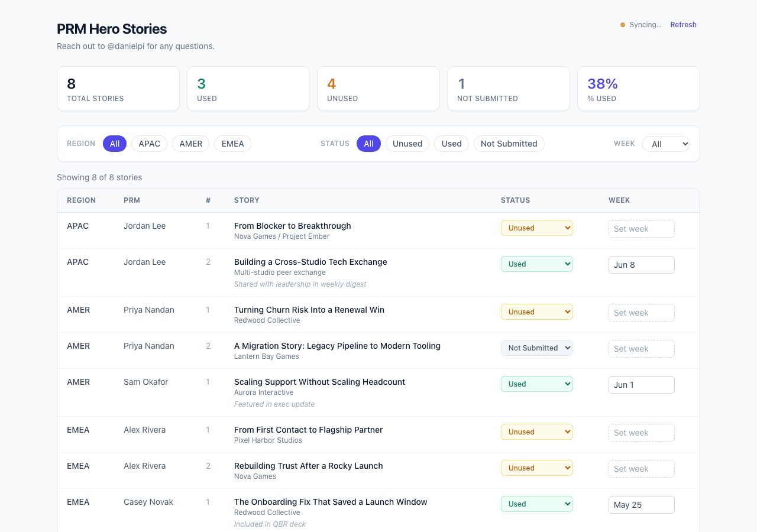Click the PRM column header
Screen dimensions: 757x532
pyautogui.click(x=132, y=200)
